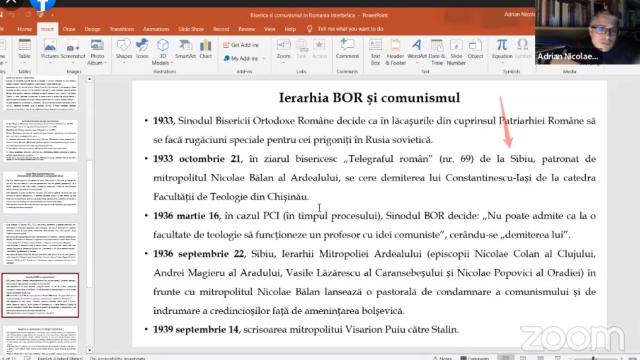Open the Help tab
The height and width of the screenshot is (360, 640).
coord(290,29)
